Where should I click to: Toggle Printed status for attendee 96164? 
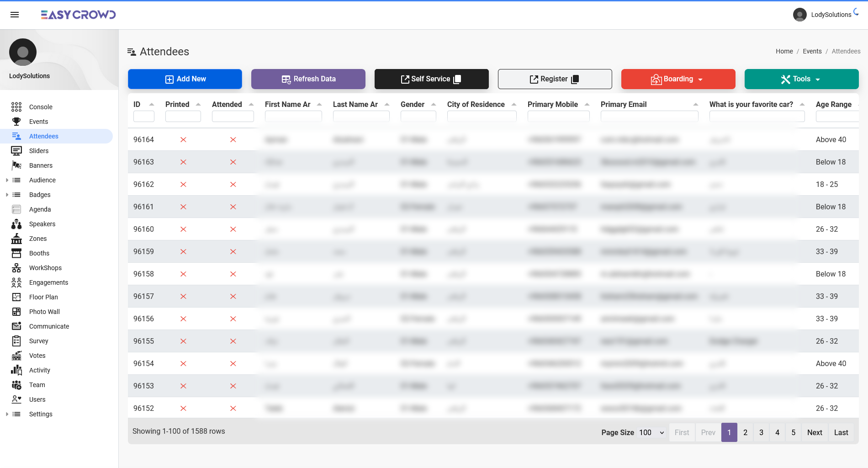pos(183,140)
